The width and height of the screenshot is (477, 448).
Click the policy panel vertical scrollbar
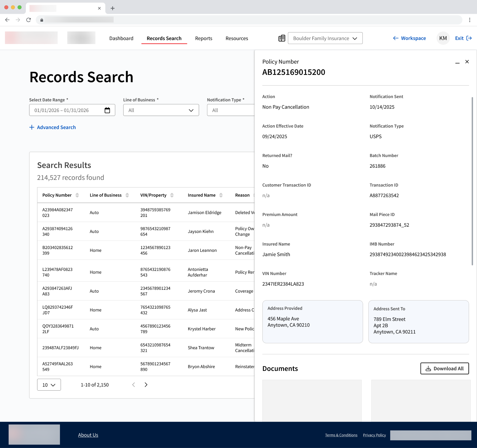tap(472, 181)
